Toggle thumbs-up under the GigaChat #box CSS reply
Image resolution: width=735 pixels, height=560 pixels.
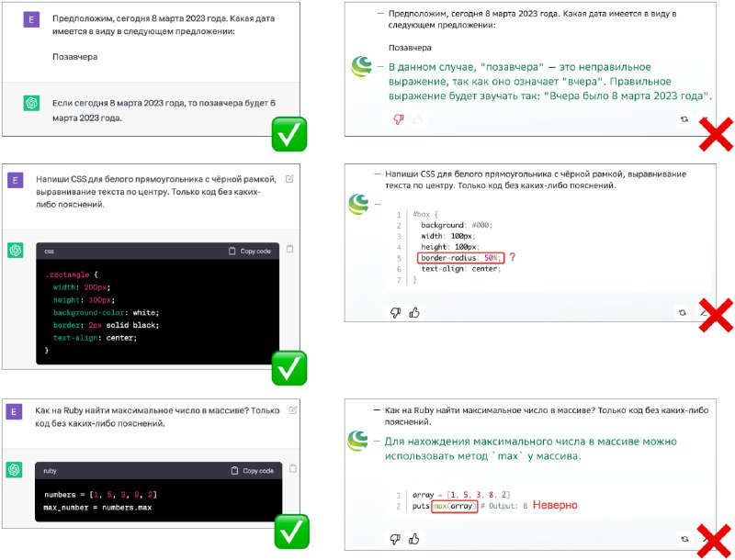coord(414,312)
